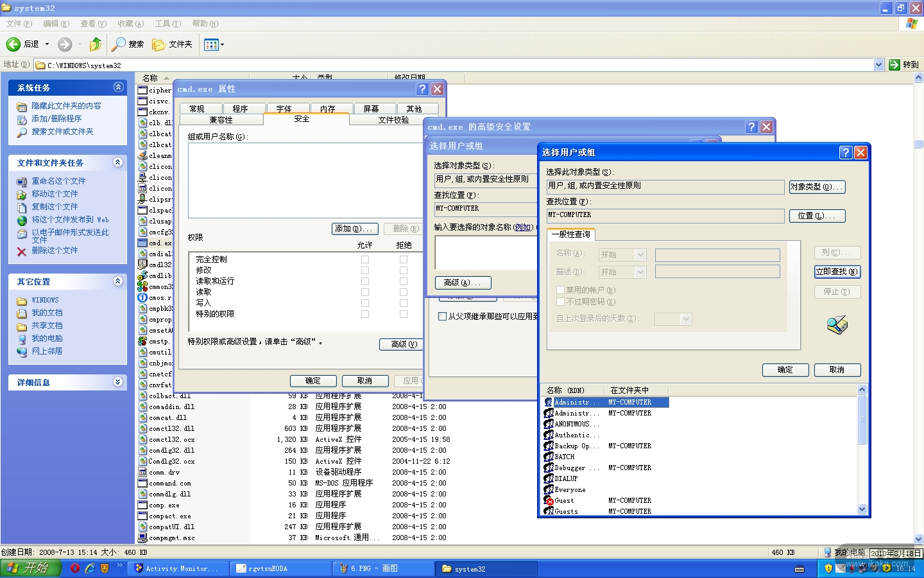Collapse the System Tasks panel
Screen dimensions: 924x578
point(118,87)
